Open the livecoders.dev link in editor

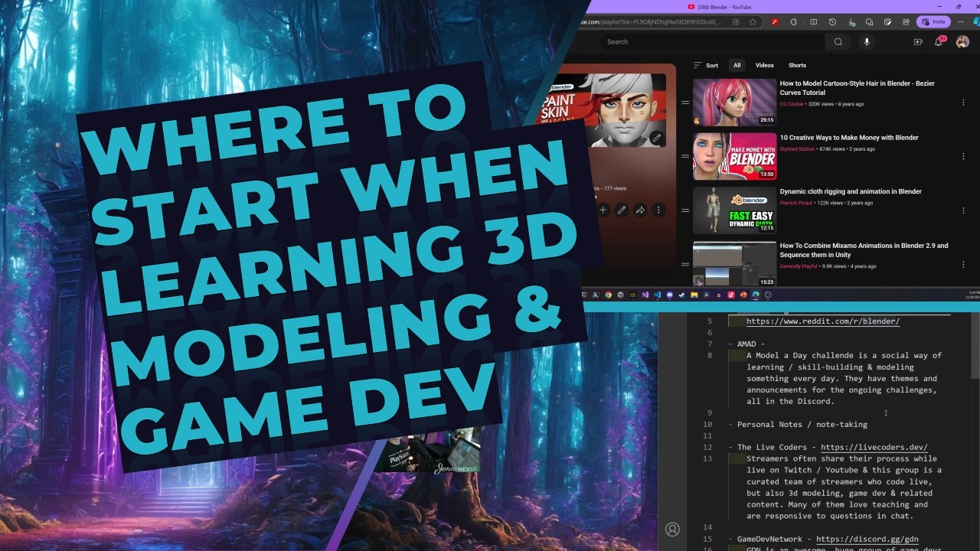(874, 448)
